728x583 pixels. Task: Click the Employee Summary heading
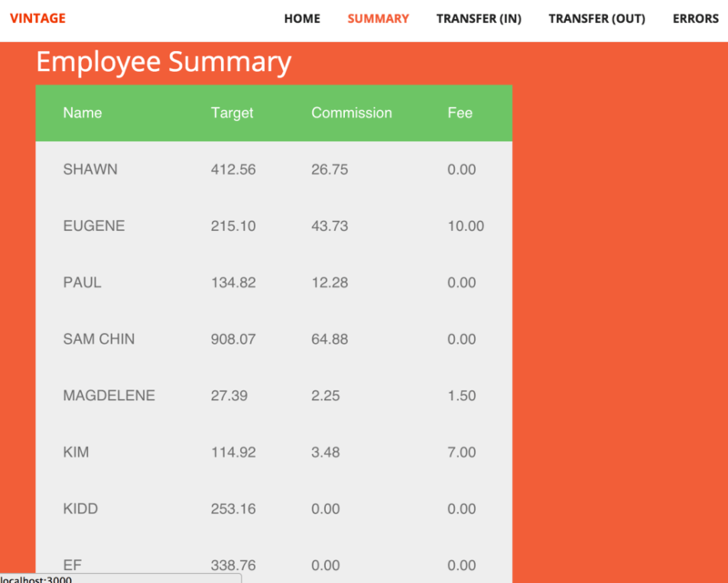164,62
